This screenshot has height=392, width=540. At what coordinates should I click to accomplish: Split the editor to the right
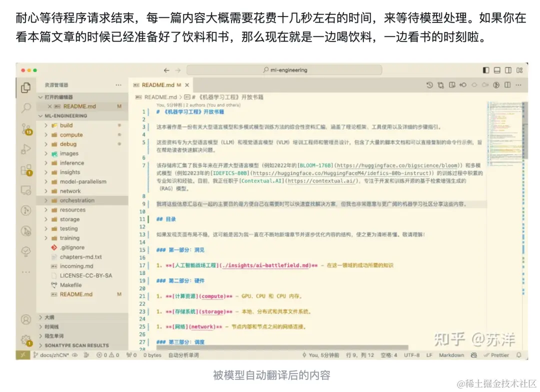click(507, 84)
